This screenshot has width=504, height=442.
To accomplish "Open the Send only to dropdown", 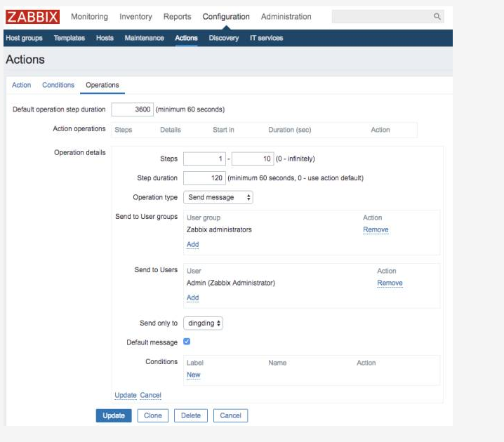I will pyautogui.click(x=203, y=323).
